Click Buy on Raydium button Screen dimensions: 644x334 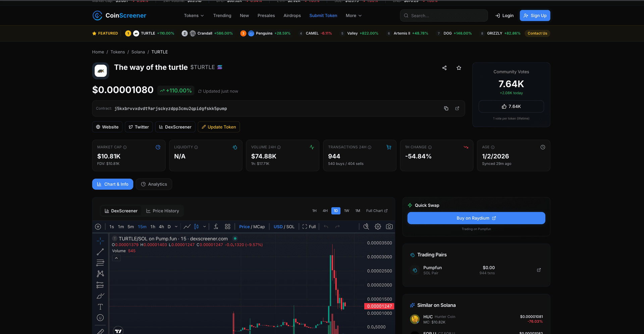(476, 218)
